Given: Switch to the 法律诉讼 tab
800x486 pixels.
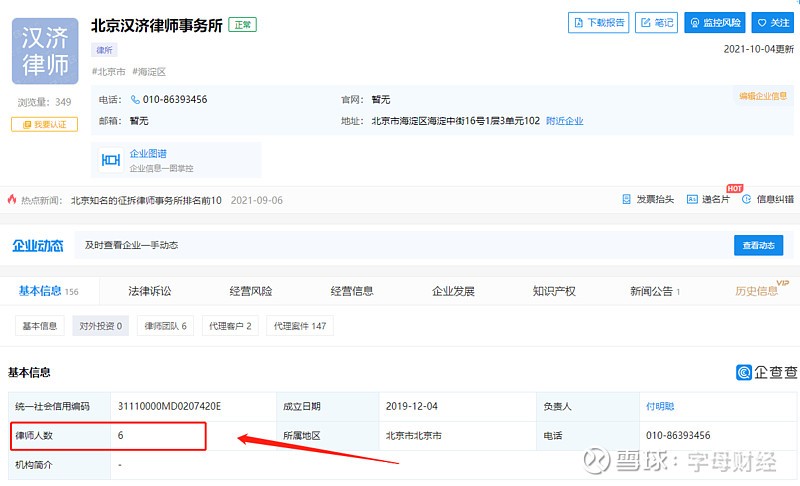Looking at the screenshot, I should (x=150, y=291).
